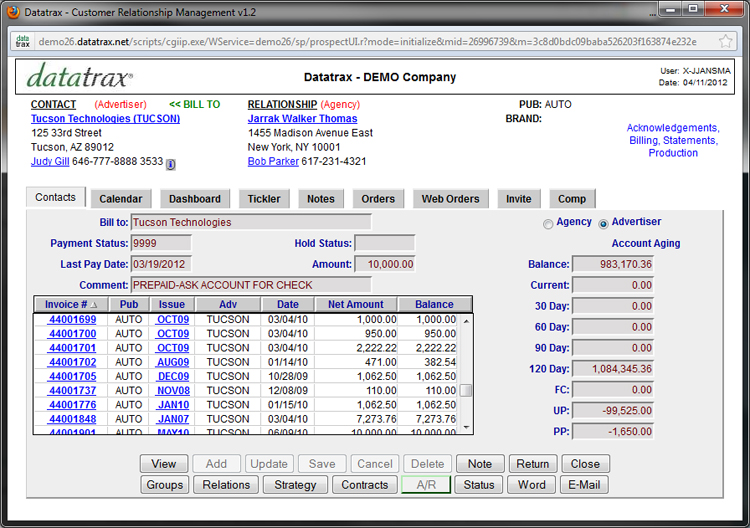Click the Comment field
750x528 pixels.
click(251, 285)
